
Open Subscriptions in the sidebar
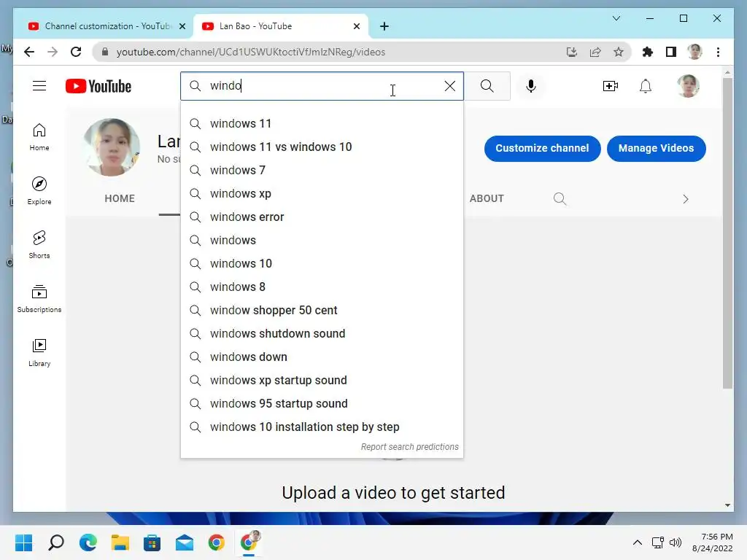tap(39, 298)
